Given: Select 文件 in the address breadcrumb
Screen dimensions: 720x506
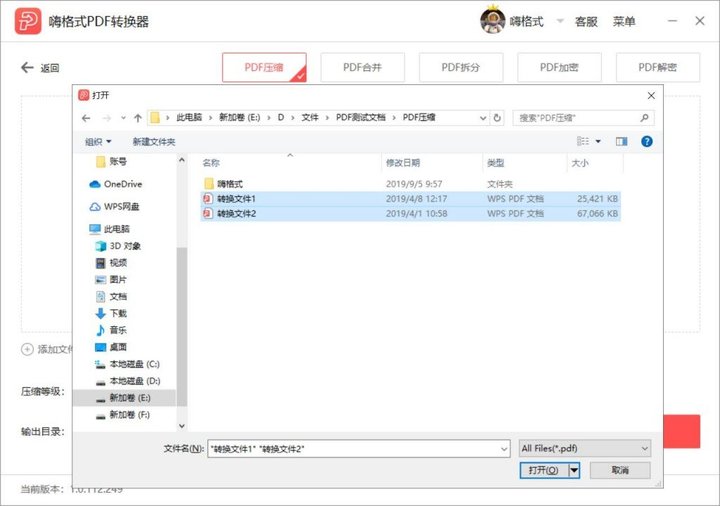Looking at the screenshot, I should point(309,118).
